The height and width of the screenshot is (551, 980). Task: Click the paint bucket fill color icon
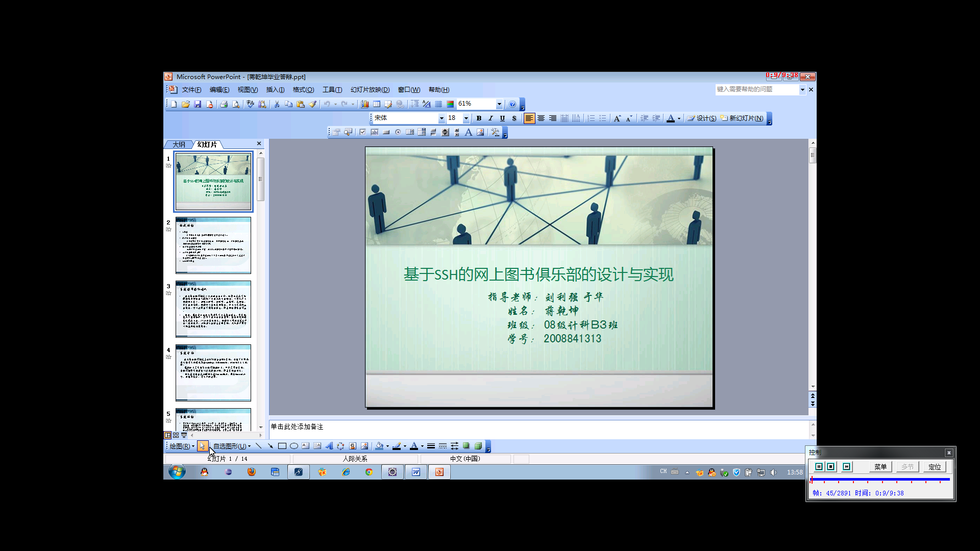[x=379, y=446]
